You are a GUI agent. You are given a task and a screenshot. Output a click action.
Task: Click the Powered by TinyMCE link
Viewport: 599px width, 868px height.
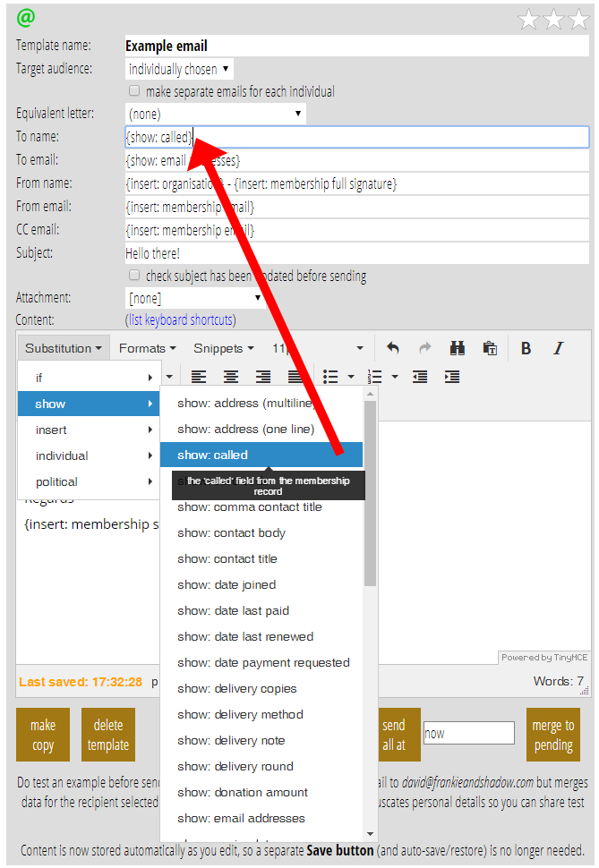(x=544, y=657)
